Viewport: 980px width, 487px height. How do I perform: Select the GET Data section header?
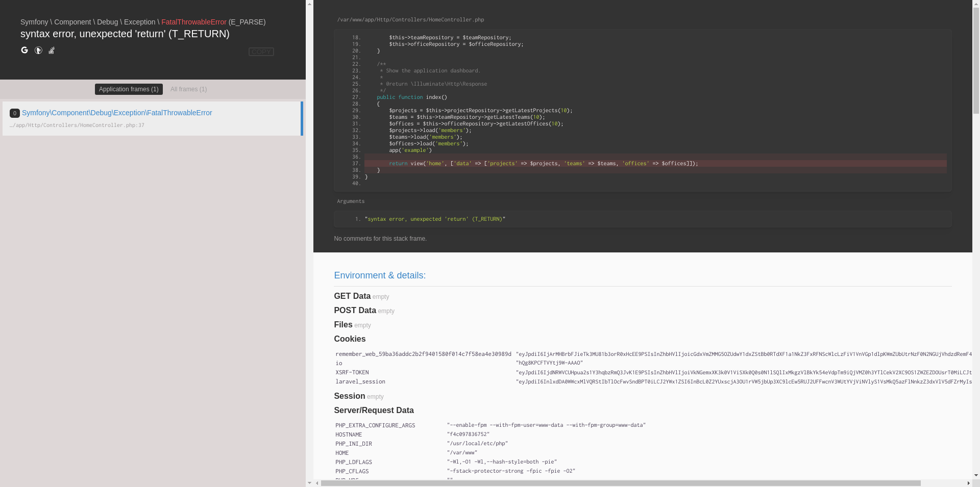coord(352,296)
